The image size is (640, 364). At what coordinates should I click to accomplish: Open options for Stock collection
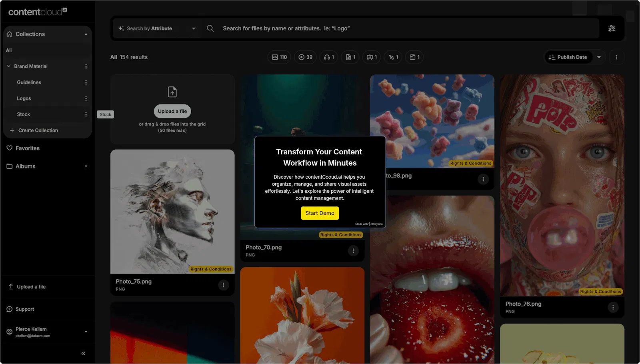86,114
